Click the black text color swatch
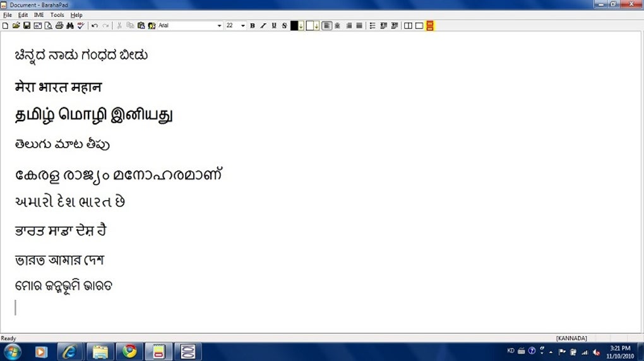Image resolution: width=644 pixels, height=361 pixels. click(x=294, y=25)
